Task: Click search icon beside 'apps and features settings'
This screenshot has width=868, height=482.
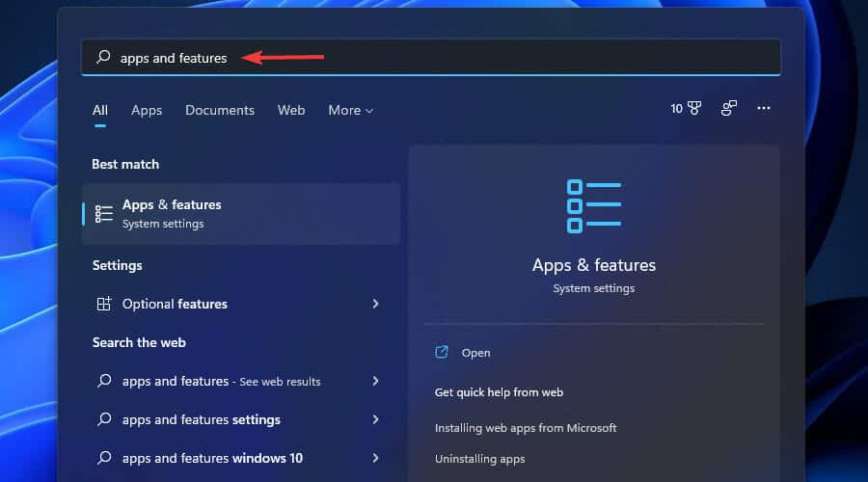Action: point(104,419)
